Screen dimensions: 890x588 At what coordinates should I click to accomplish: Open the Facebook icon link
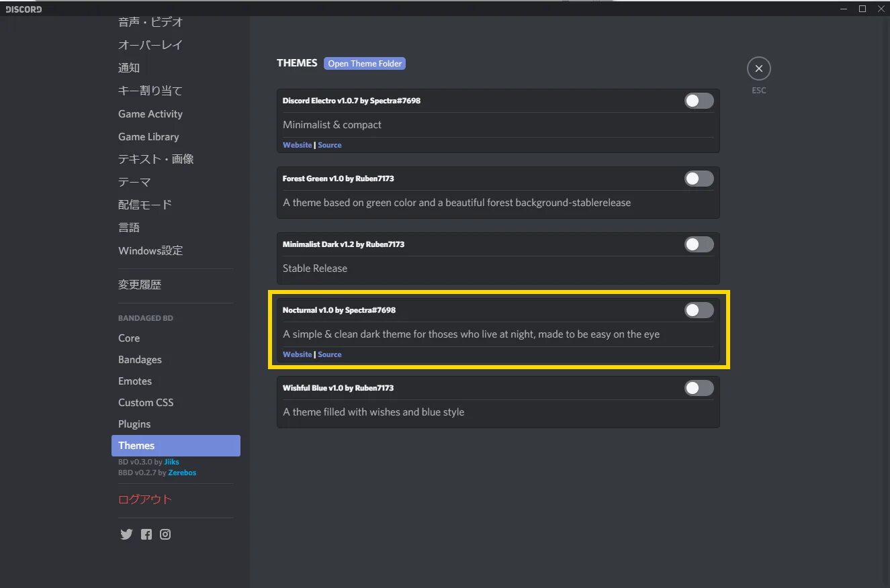coord(146,534)
